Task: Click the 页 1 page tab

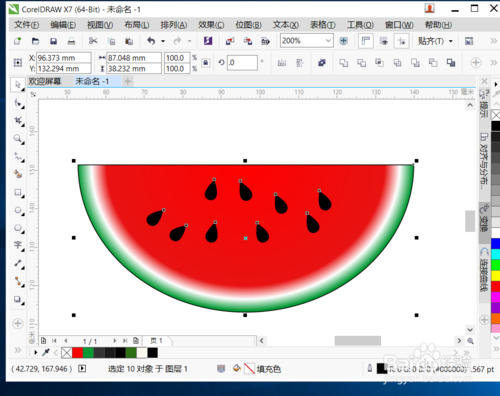Action: coord(157,341)
